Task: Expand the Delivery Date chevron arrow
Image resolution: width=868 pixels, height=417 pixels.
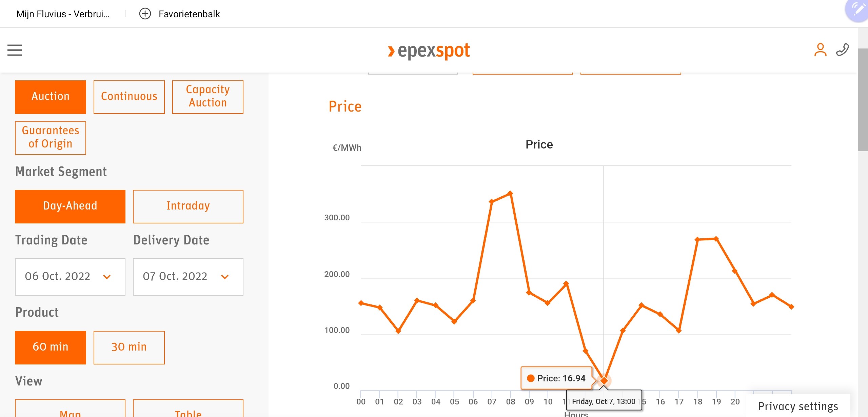Action: coord(225,277)
